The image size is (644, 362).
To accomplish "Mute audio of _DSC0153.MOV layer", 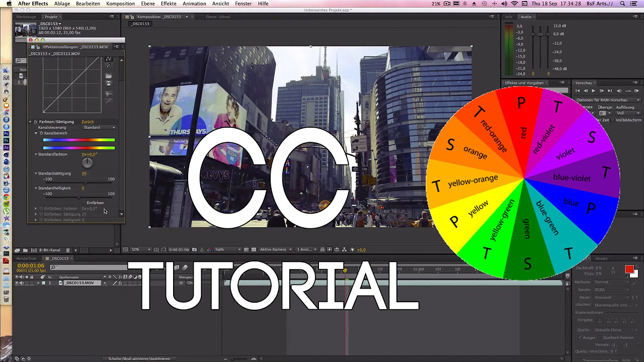I will pos(22,283).
